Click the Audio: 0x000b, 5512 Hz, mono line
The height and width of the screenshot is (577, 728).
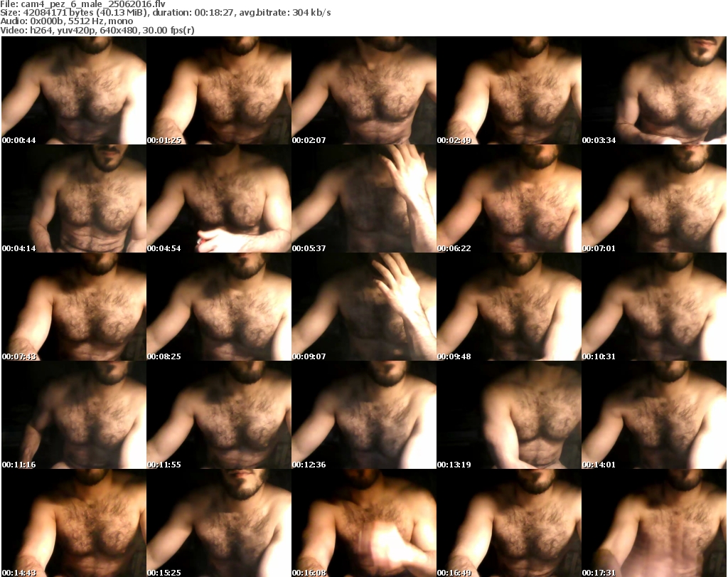pos(66,21)
